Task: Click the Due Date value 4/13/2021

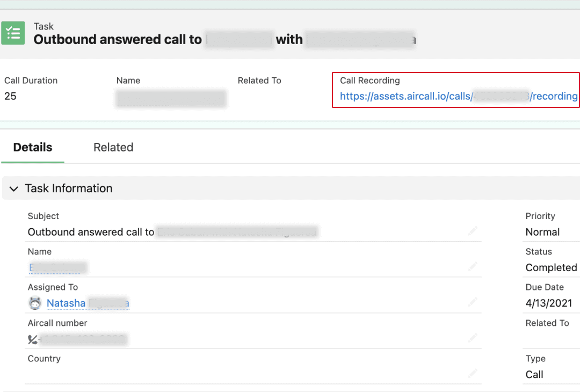Action: coord(549,303)
